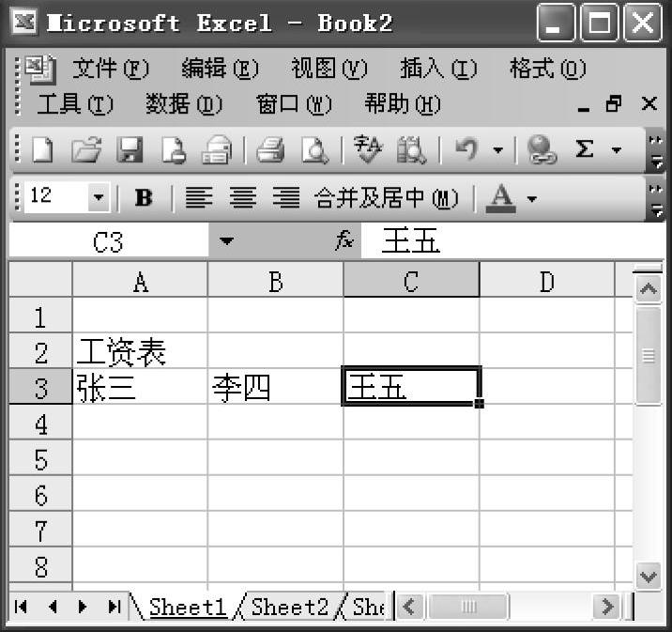Click the 合并及居中 merge and center button
The image size is (672, 632).
[x=386, y=198]
